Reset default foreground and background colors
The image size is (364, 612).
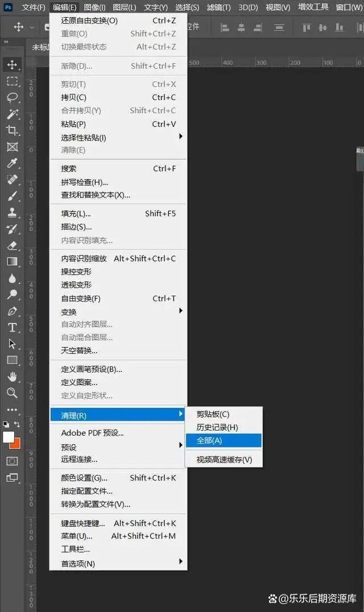click(x=6, y=424)
